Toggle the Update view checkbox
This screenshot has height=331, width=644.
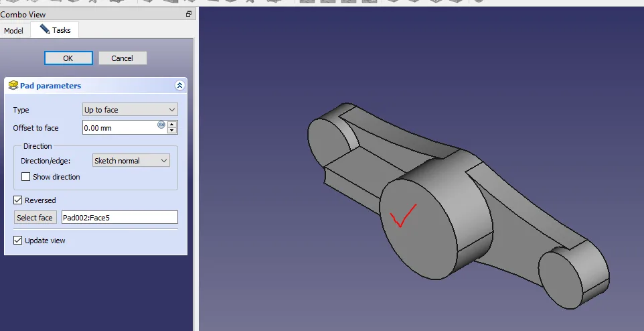[18, 241]
